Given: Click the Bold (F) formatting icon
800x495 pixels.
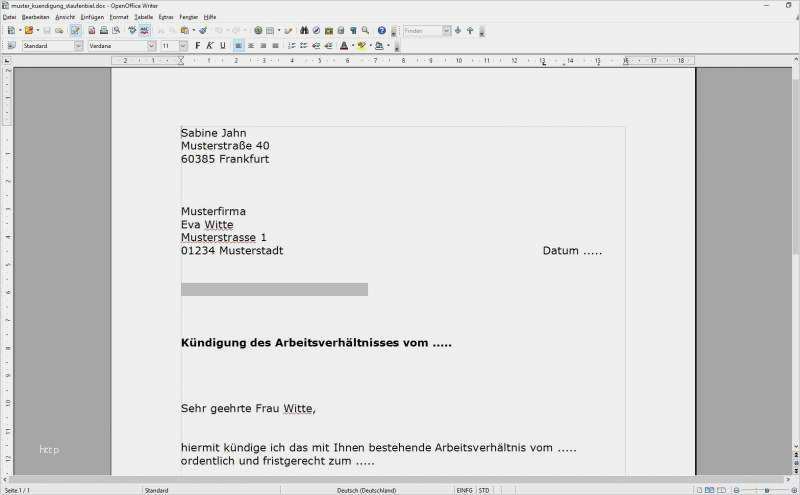Looking at the screenshot, I should coord(197,46).
